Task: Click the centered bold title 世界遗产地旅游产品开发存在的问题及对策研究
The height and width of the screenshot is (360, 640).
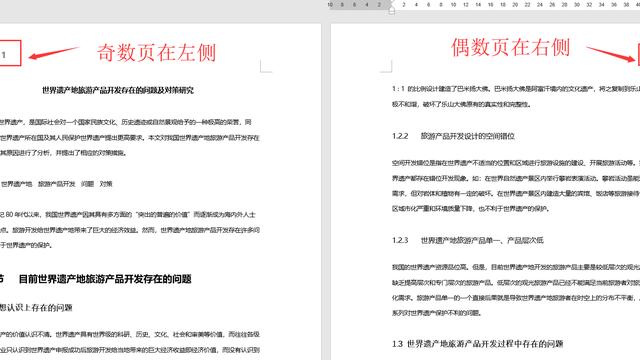Action: (x=118, y=90)
